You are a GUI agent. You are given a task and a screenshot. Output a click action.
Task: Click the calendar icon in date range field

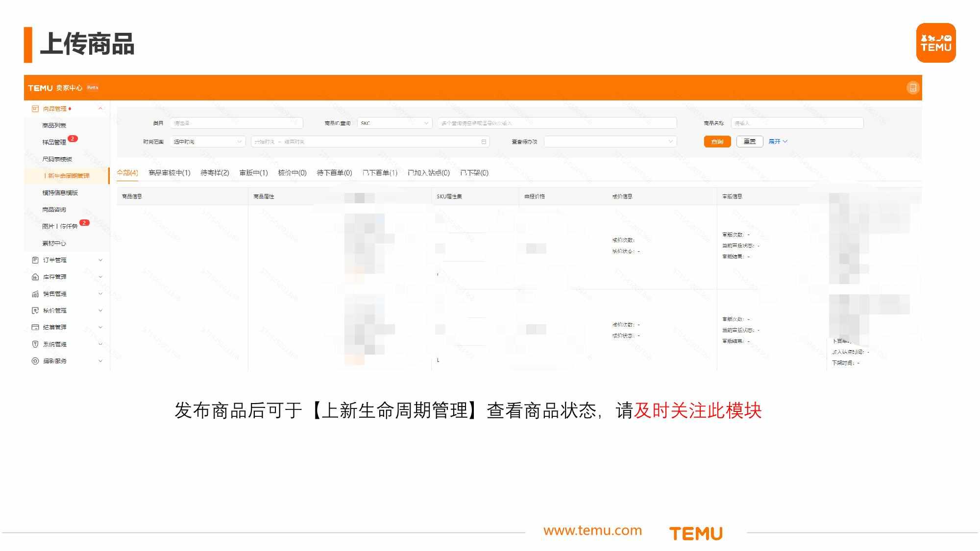click(x=484, y=142)
